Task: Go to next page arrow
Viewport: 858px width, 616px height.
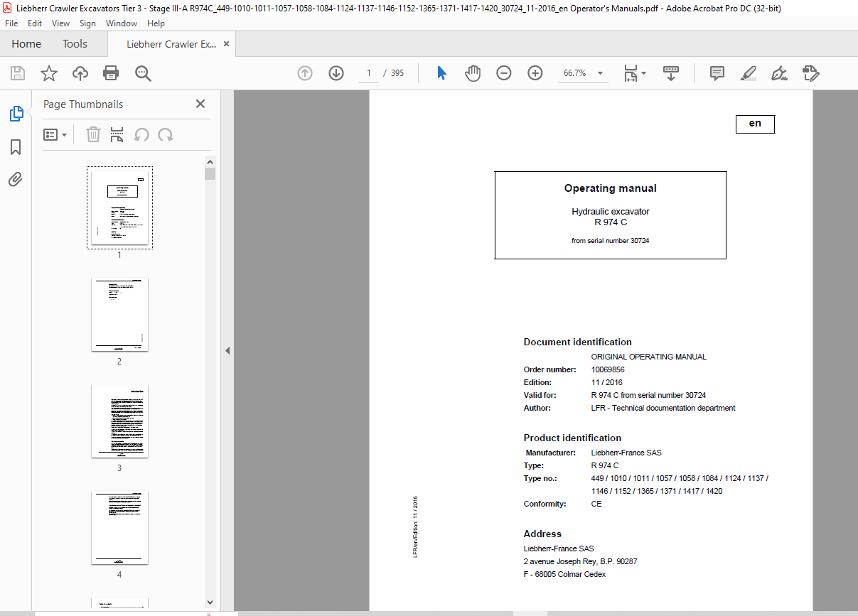Action: [x=336, y=73]
